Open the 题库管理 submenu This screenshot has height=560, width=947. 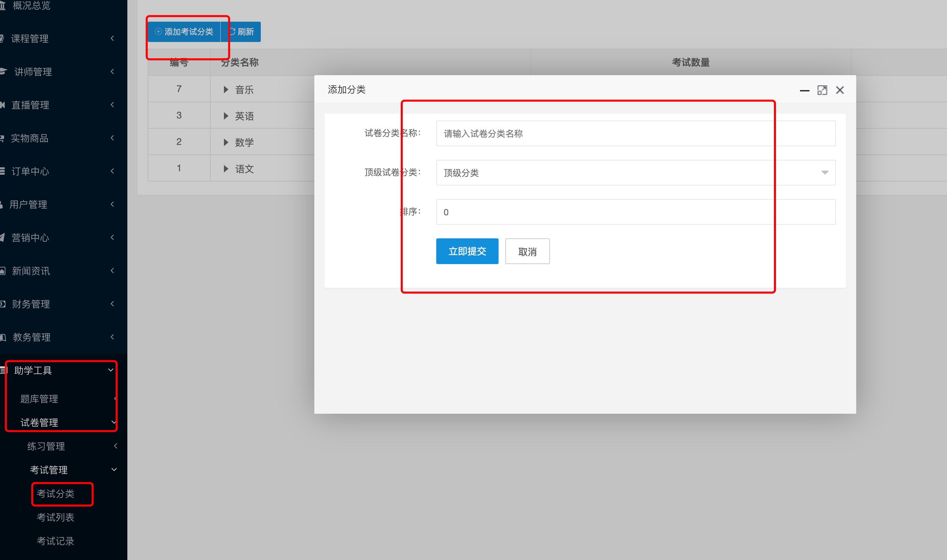(x=63, y=399)
